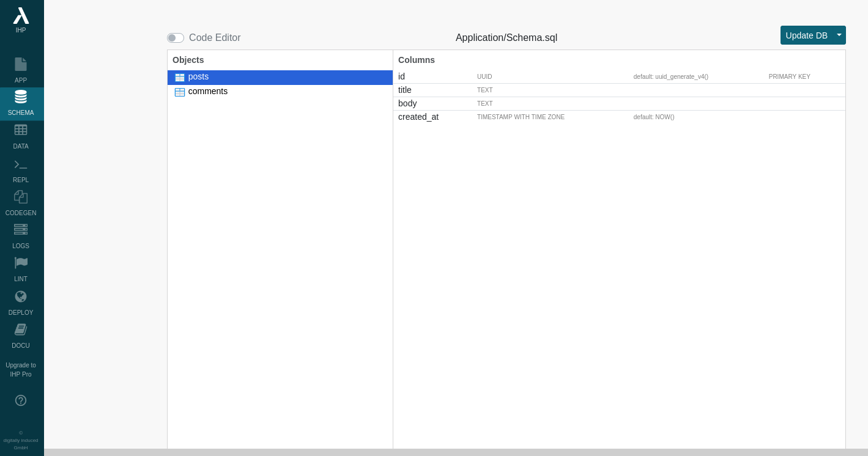
Task: Click the help question mark icon
Action: (x=21, y=400)
